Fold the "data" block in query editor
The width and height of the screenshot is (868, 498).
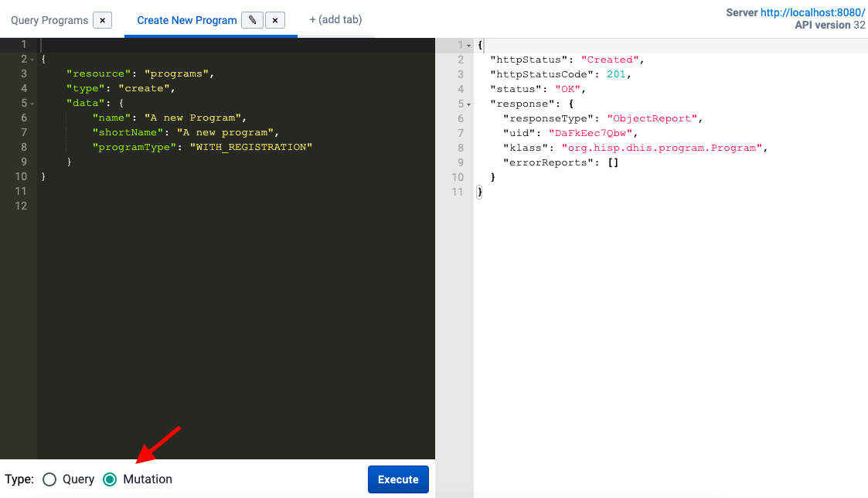click(32, 104)
